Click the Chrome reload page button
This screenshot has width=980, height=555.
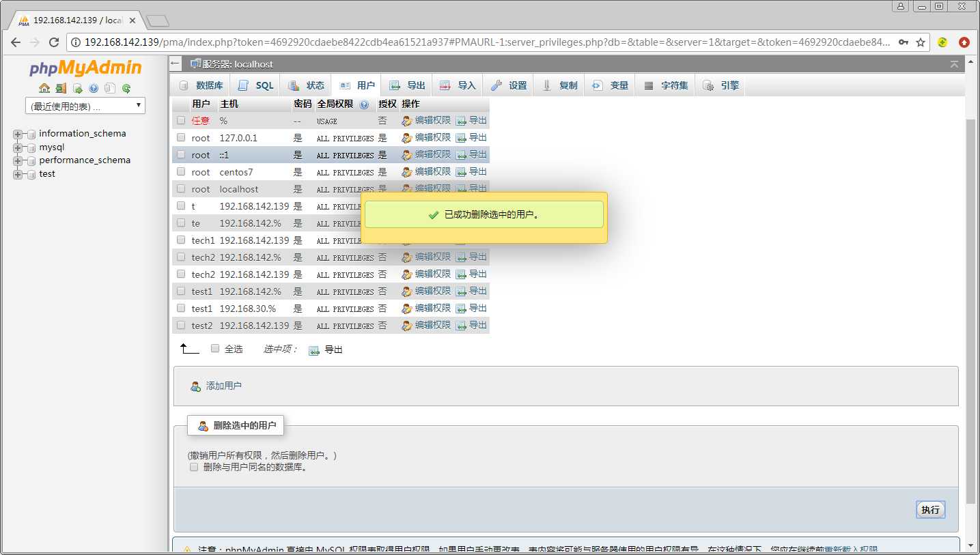53,42
